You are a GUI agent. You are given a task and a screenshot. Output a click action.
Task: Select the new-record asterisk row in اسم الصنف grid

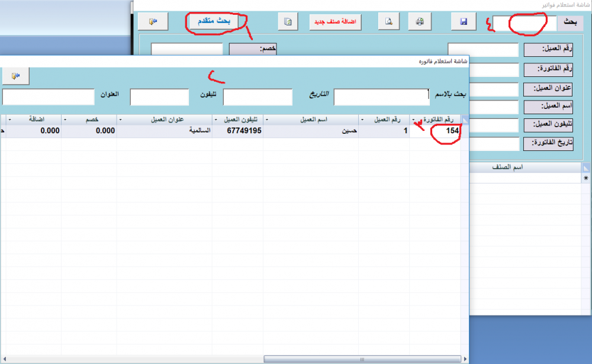(x=586, y=178)
